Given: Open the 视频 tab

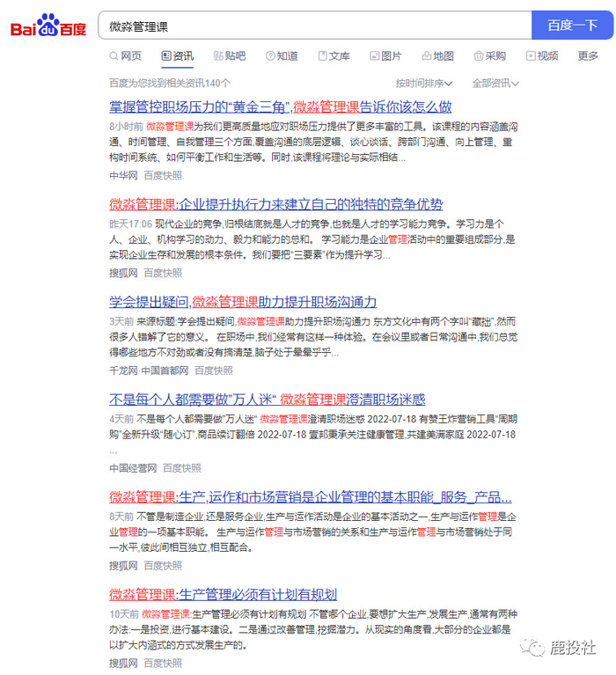Looking at the screenshot, I should pyautogui.click(x=542, y=56).
